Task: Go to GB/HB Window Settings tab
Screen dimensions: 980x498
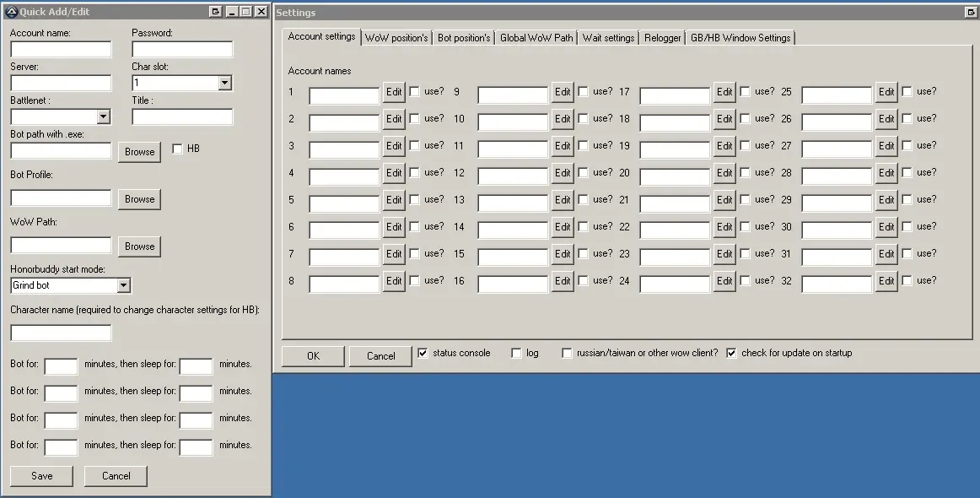Action: coord(740,38)
